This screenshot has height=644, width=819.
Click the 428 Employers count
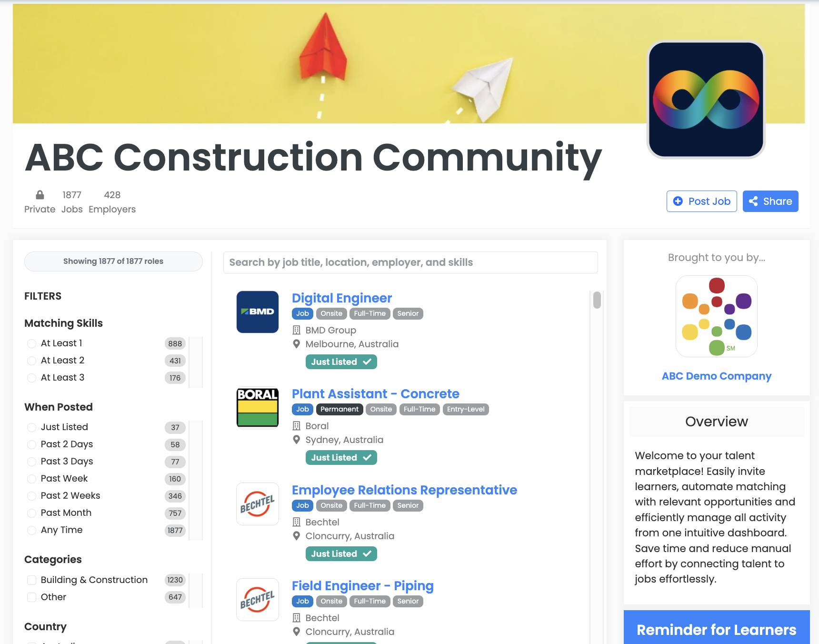[x=112, y=202]
